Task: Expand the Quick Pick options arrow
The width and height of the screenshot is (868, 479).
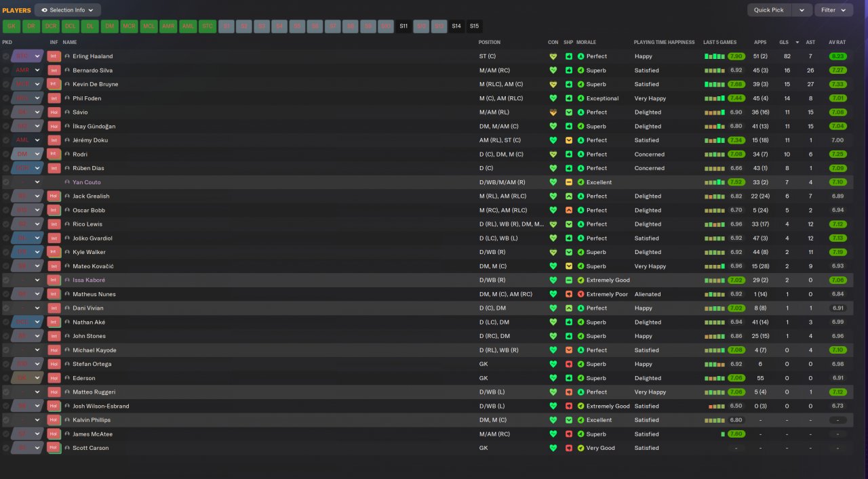Action: (802, 10)
